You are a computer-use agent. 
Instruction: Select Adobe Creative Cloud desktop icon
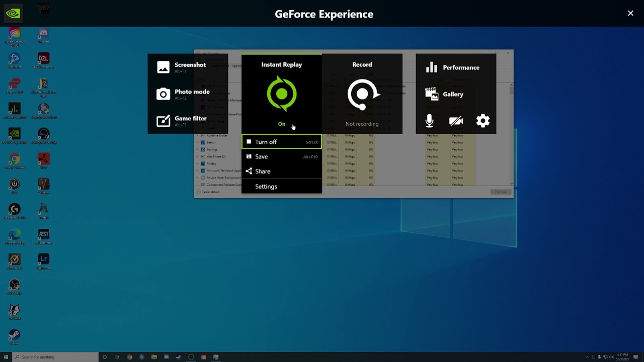(x=14, y=38)
